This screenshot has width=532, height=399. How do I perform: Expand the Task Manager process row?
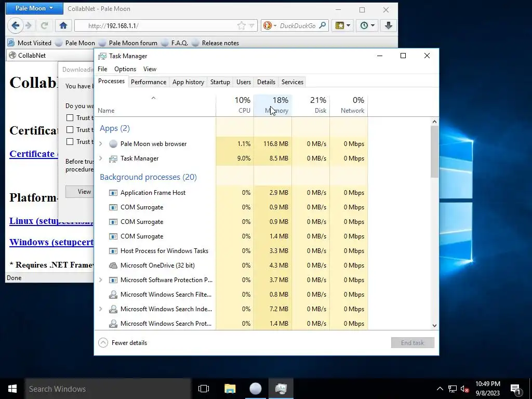click(101, 158)
